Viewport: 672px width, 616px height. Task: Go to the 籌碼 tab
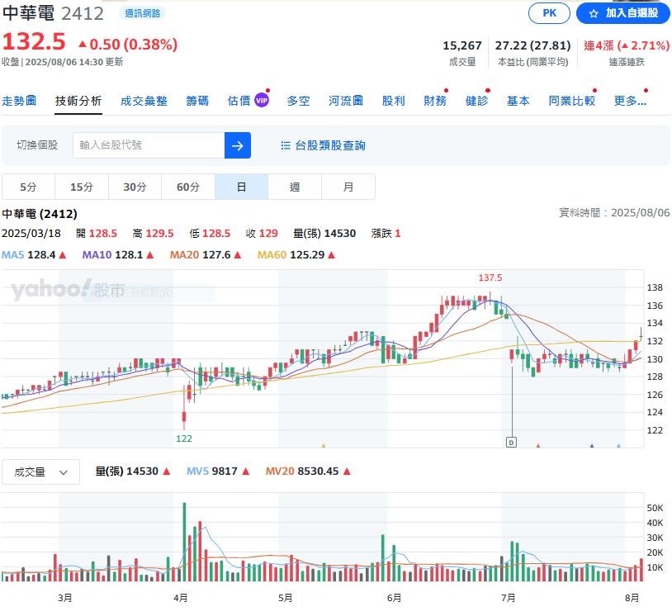(x=197, y=101)
